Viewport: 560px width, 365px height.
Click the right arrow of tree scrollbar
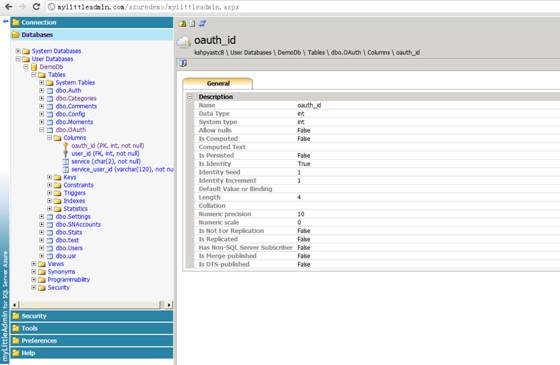(x=169, y=305)
